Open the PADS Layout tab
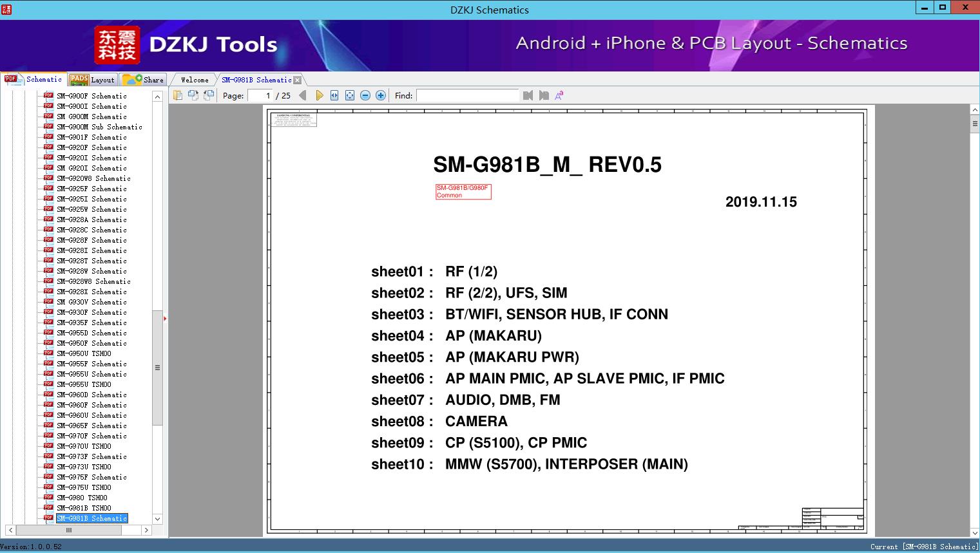Image resolution: width=980 pixels, height=553 pixels. pyautogui.click(x=92, y=80)
